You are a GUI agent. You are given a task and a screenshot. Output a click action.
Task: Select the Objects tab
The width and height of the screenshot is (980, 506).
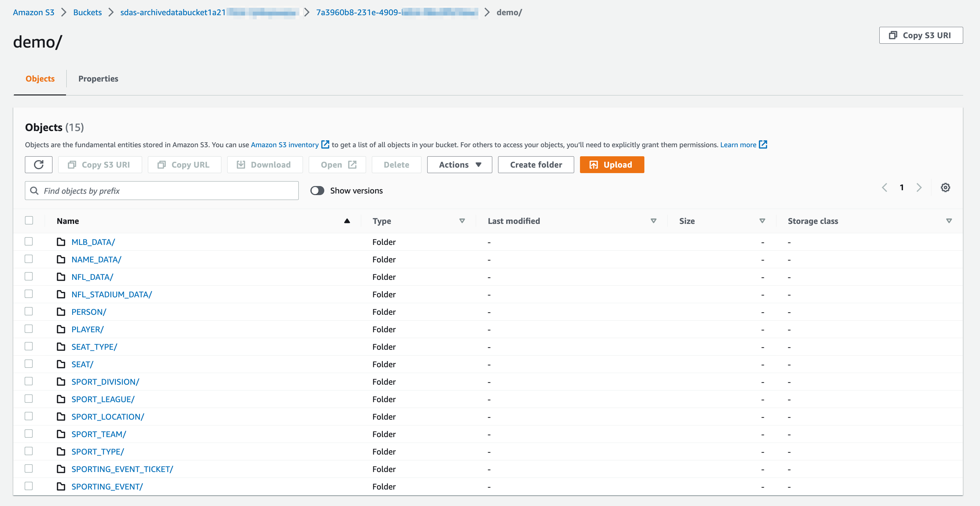pyautogui.click(x=39, y=79)
